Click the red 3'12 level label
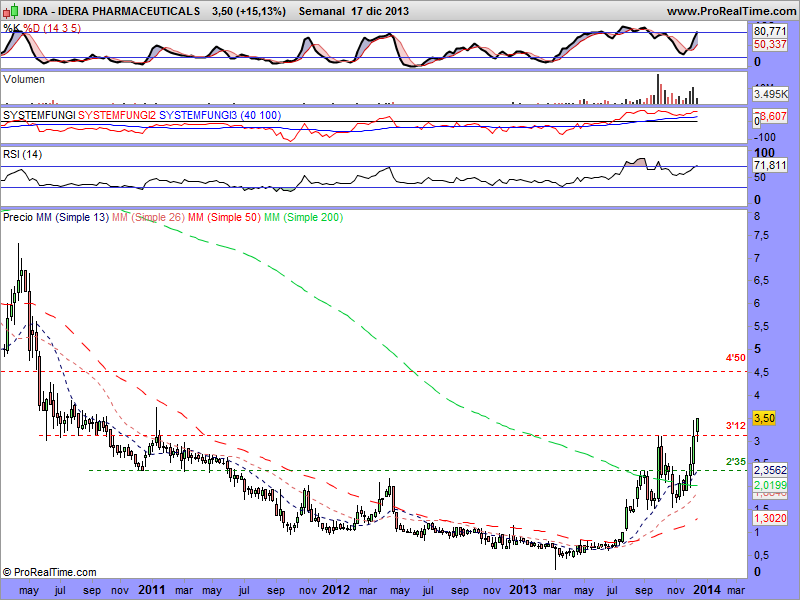 (x=736, y=426)
